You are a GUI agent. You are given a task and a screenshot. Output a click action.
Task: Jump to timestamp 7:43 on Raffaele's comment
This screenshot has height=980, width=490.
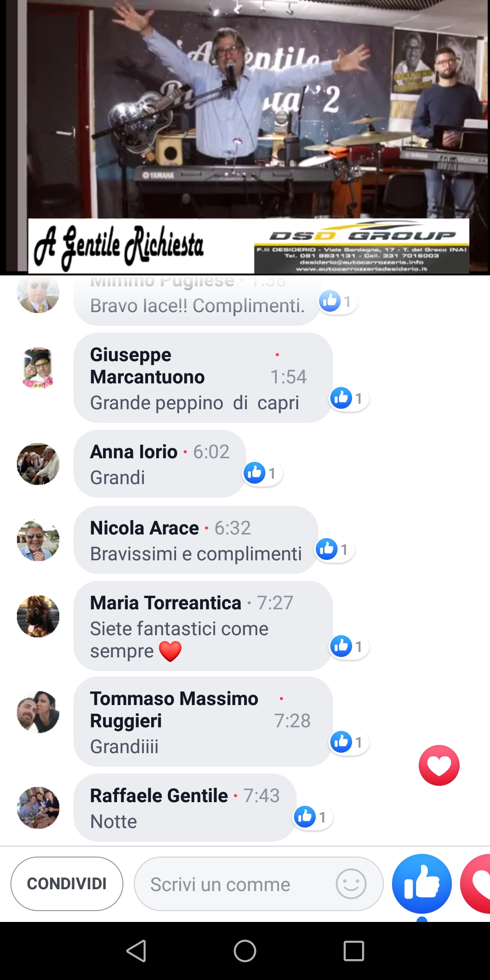click(x=261, y=796)
